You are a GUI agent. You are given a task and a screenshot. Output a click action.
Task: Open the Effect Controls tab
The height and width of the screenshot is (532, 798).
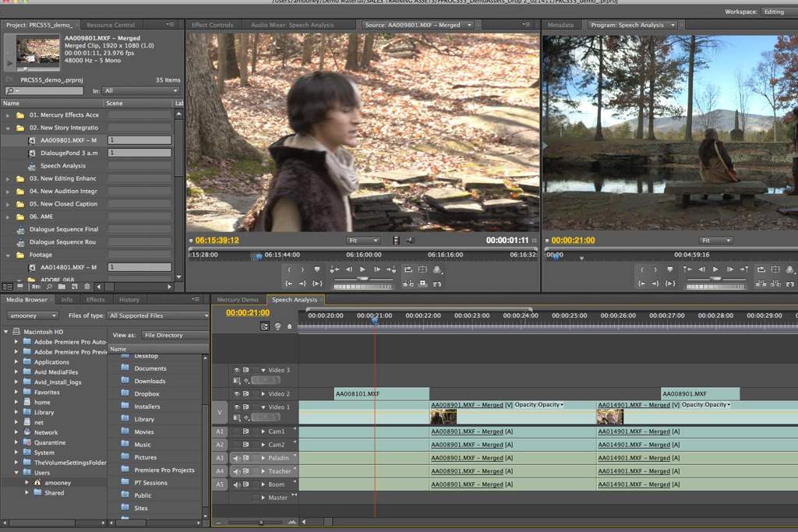pos(212,25)
